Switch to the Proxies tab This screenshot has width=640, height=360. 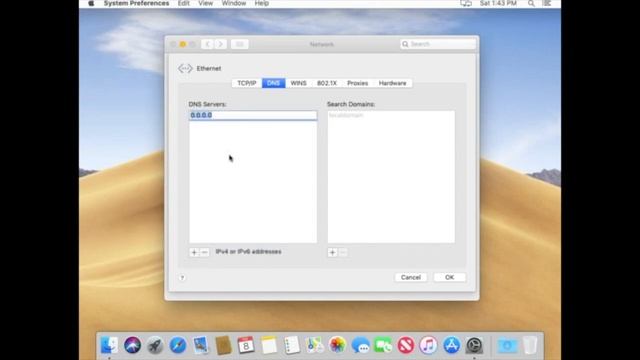point(358,83)
